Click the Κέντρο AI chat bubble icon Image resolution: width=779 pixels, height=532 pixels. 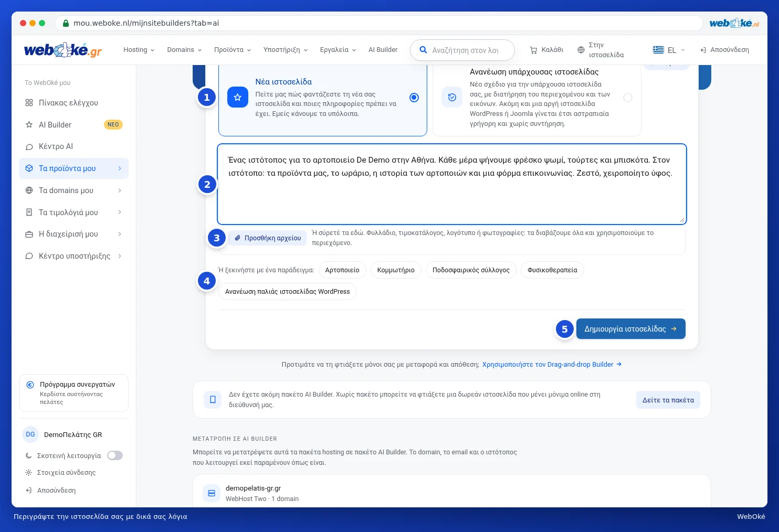29,146
